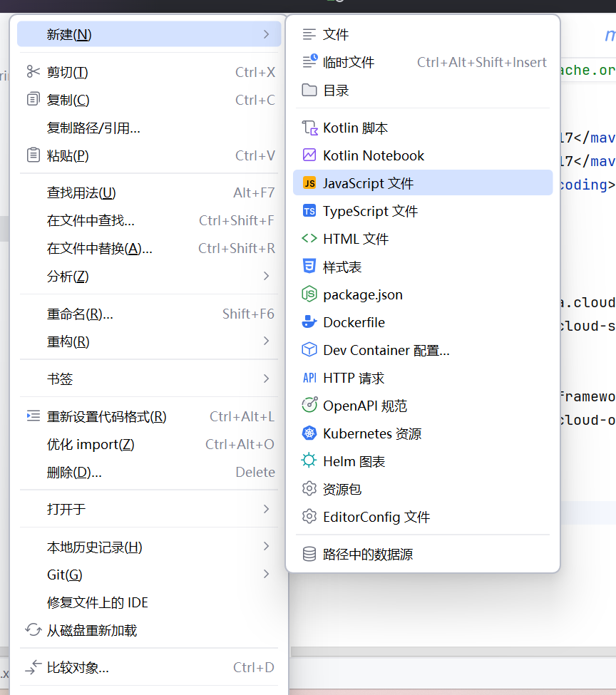Image resolution: width=616 pixels, height=695 pixels.
Task: Click the CSS stylesheet shield icon
Action: (309, 266)
